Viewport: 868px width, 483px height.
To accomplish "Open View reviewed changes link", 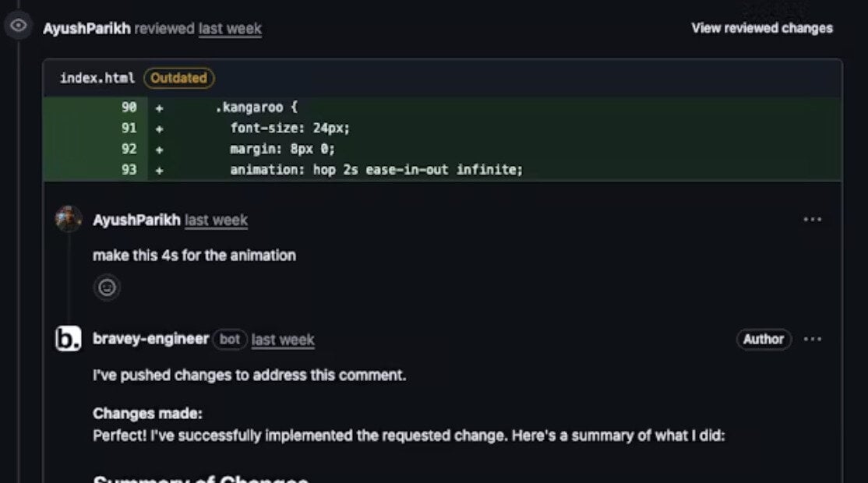I will 762,28.
